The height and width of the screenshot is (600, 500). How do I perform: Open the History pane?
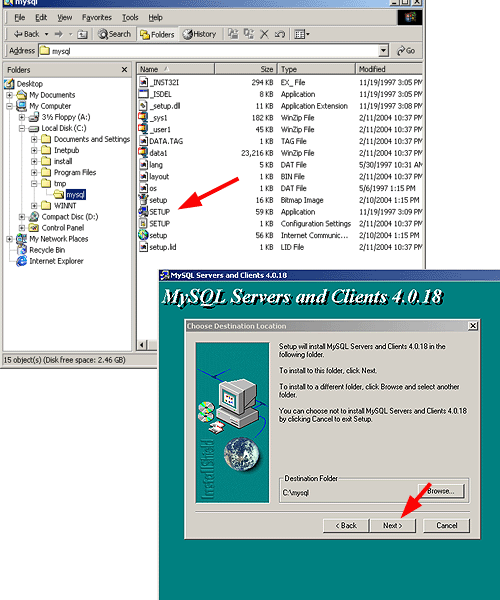[199, 34]
